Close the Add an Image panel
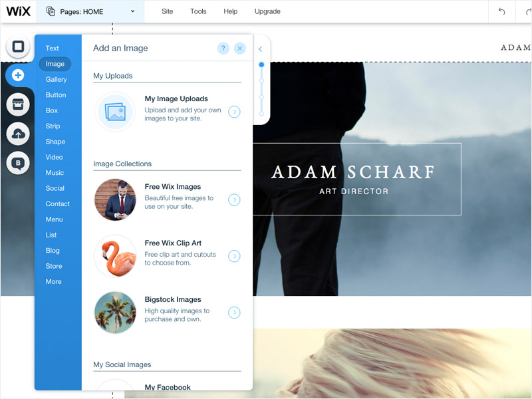This screenshot has height=399, width=532. pyautogui.click(x=240, y=49)
